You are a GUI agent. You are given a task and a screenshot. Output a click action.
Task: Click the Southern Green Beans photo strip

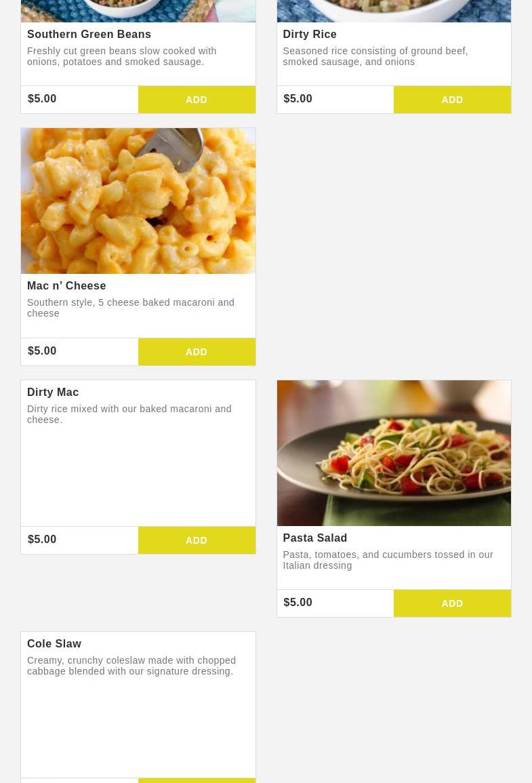click(x=138, y=11)
